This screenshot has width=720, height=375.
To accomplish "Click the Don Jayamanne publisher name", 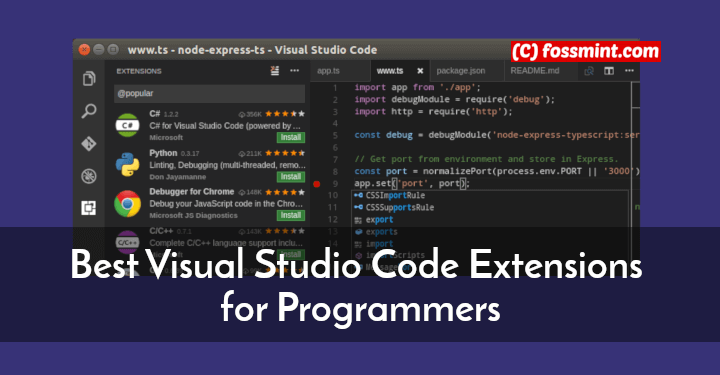I will coord(178,177).
